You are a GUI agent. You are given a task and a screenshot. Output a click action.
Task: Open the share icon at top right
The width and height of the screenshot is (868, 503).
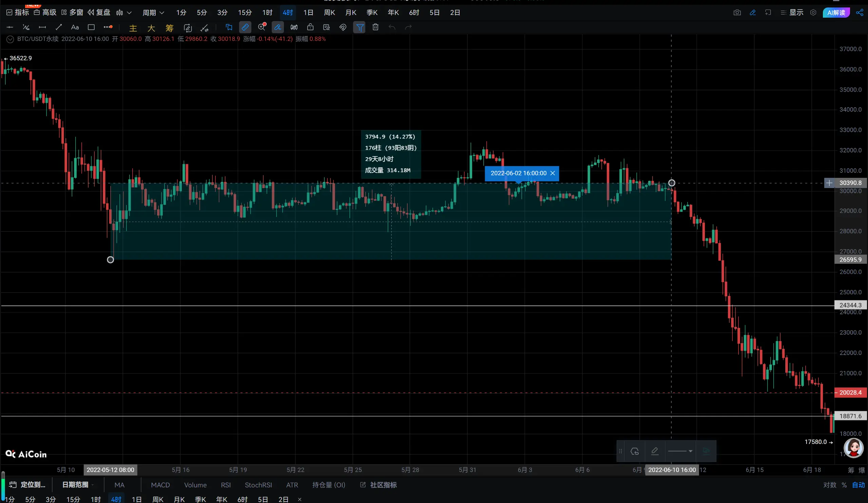[x=860, y=13]
